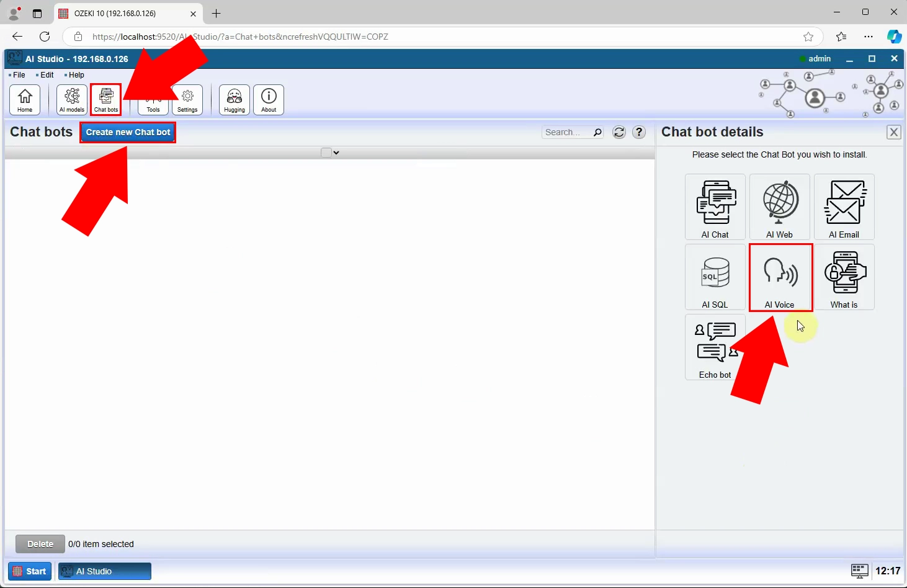
Task: Open the Hugging toolbar icon
Action: [x=235, y=100]
